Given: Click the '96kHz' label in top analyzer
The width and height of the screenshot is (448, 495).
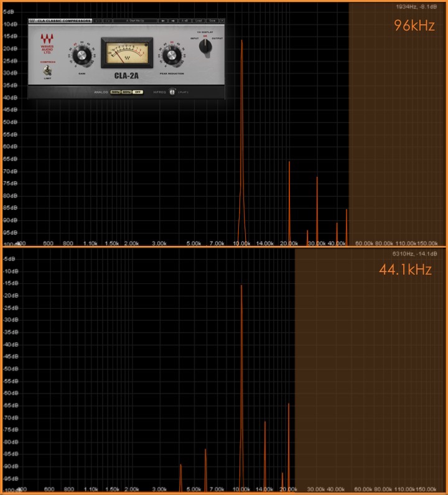Looking at the screenshot, I should pos(414,26).
